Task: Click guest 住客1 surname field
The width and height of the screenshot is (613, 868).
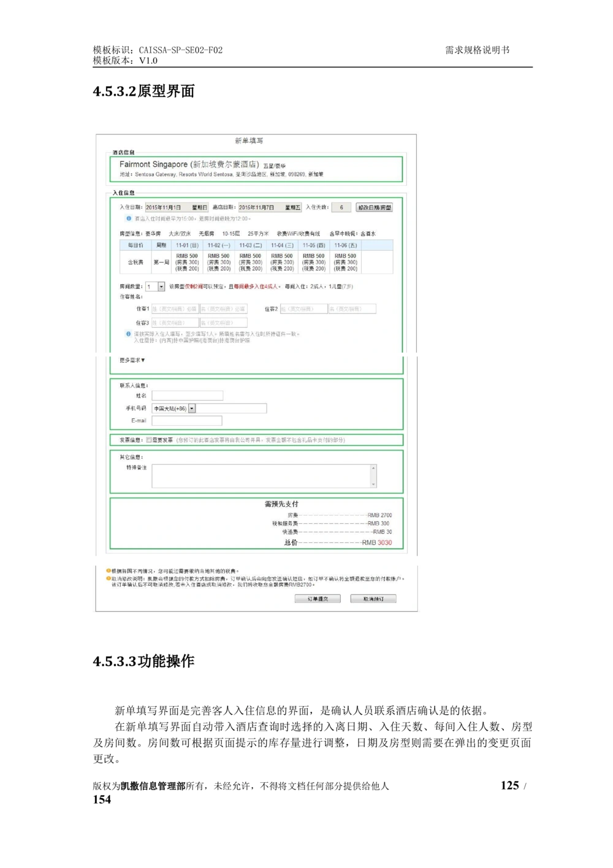Action: tap(176, 309)
